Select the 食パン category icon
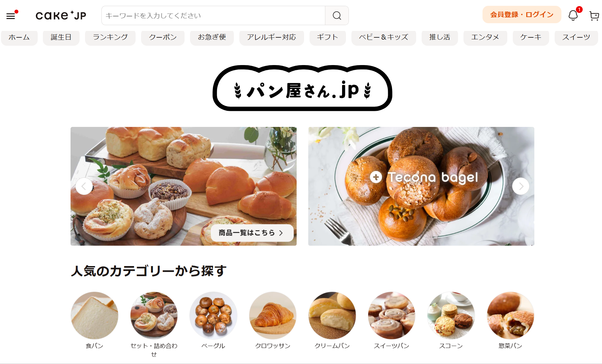 coord(94,316)
